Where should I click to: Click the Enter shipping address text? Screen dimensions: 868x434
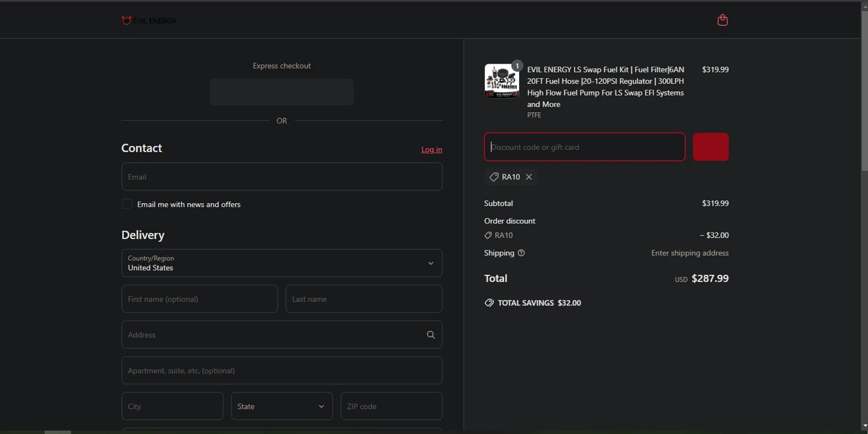pos(690,253)
